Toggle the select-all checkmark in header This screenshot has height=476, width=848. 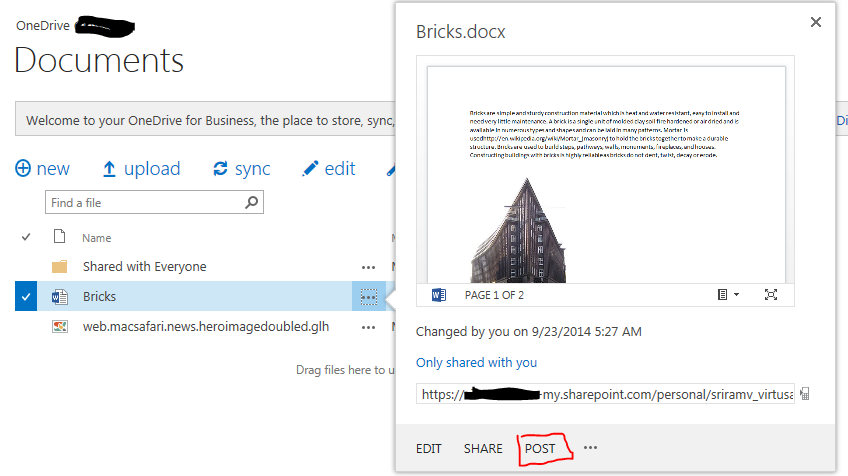[x=26, y=237]
